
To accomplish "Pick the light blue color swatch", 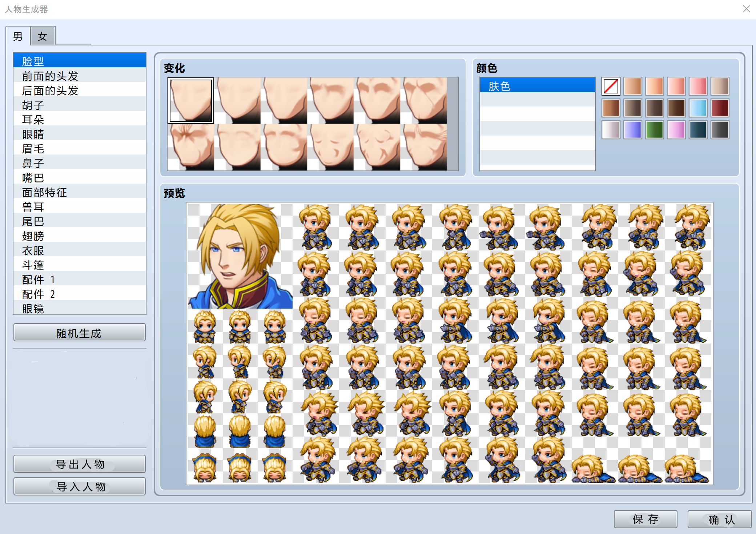I will pos(698,108).
